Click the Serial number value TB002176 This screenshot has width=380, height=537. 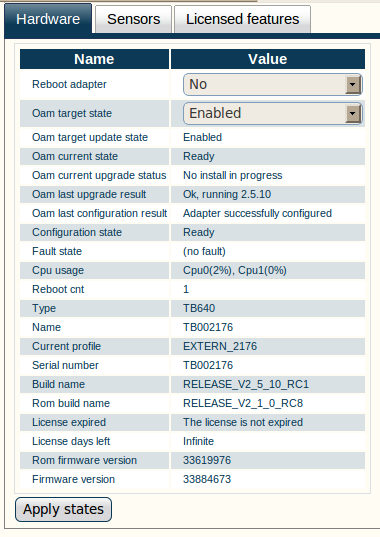[x=208, y=365]
